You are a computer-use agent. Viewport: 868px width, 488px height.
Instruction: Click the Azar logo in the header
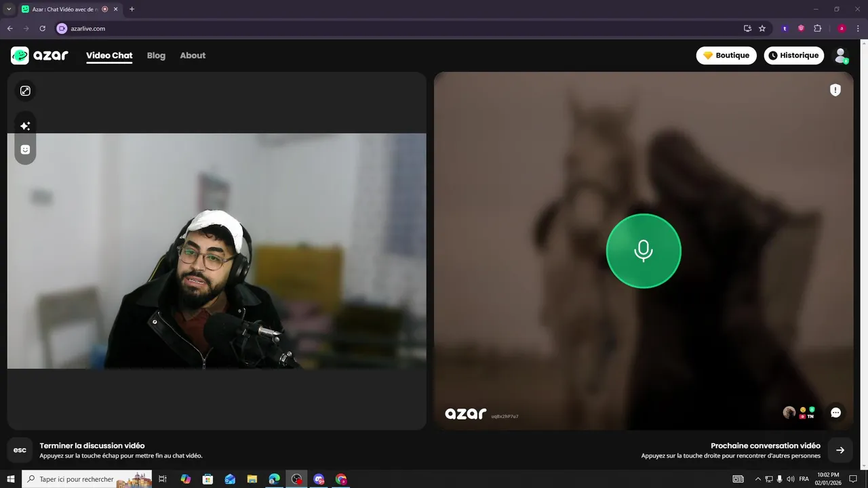(39, 56)
